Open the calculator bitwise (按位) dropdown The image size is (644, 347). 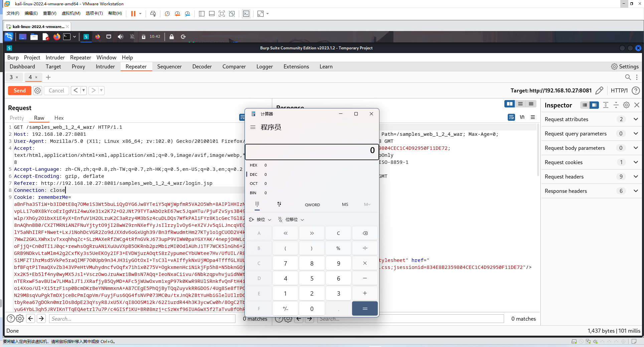(260, 220)
